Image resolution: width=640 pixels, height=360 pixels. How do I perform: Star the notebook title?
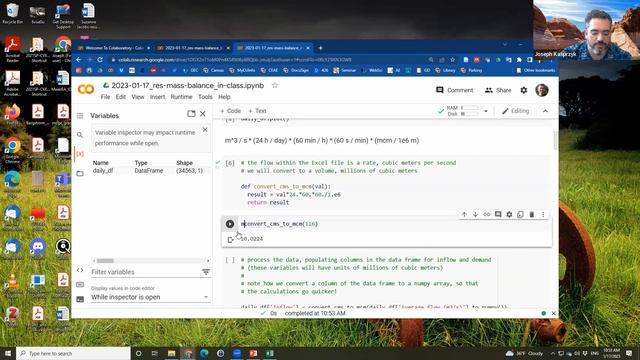click(275, 85)
